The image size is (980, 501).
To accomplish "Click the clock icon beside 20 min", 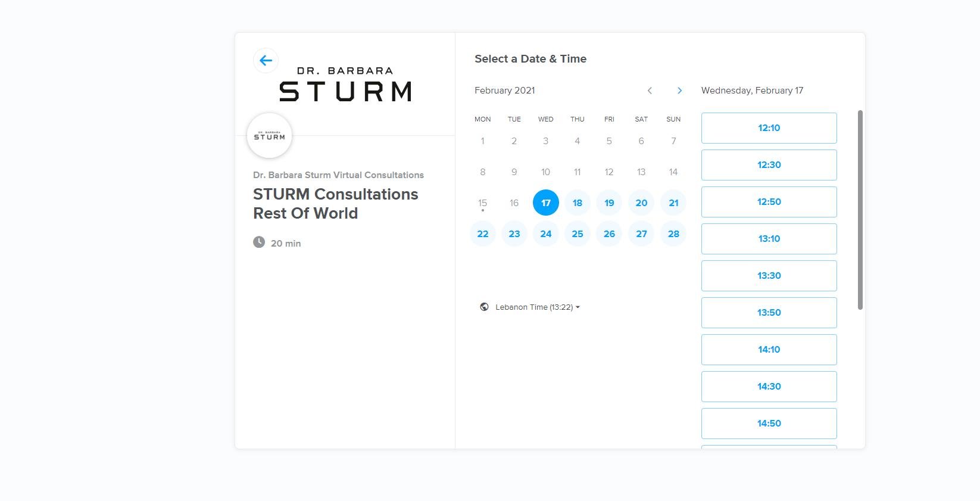I will click(x=259, y=242).
